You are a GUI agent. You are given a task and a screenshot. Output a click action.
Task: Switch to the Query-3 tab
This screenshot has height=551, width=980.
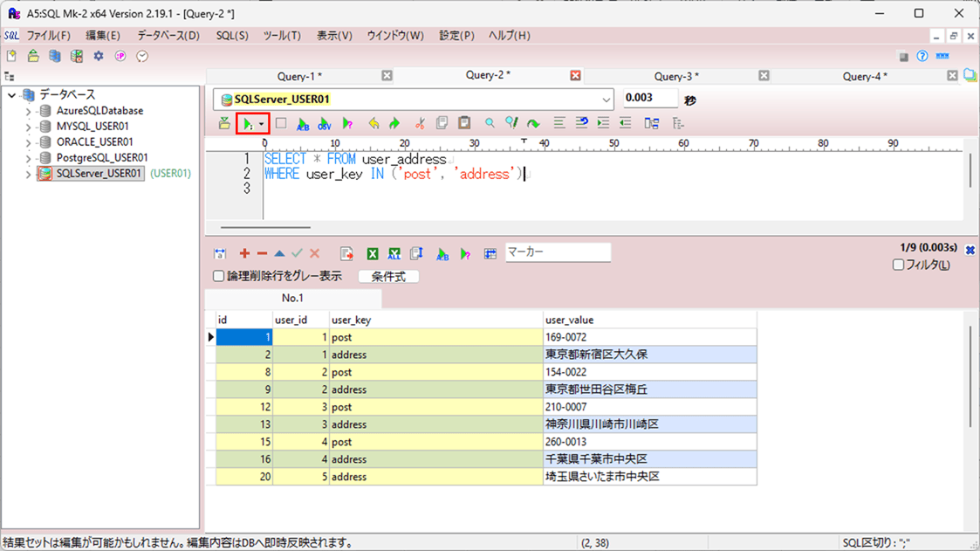click(x=675, y=76)
